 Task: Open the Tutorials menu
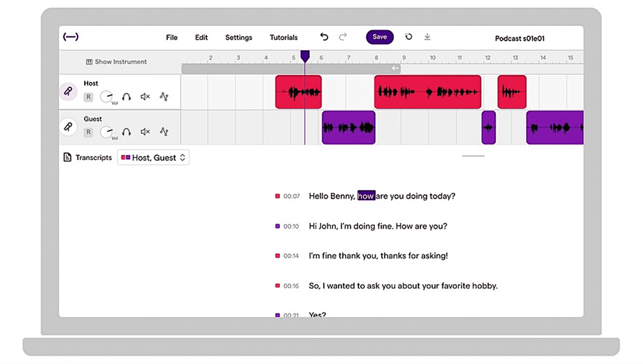[284, 37]
